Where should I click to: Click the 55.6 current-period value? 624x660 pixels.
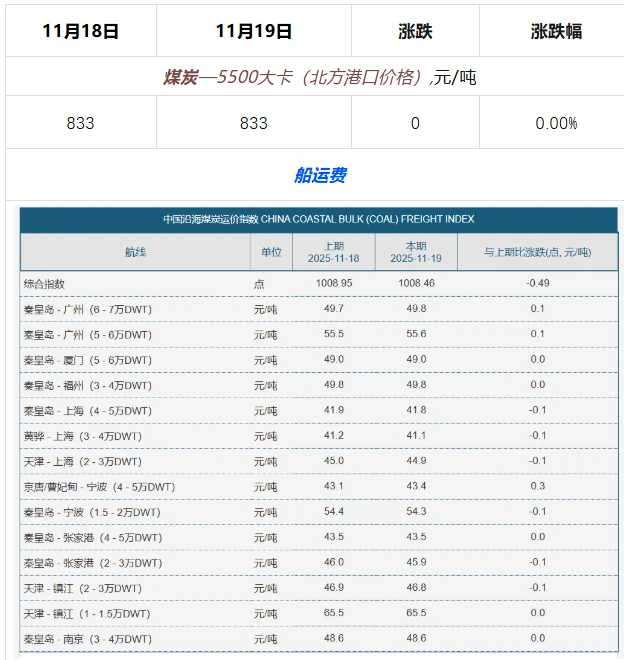(416, 334)
